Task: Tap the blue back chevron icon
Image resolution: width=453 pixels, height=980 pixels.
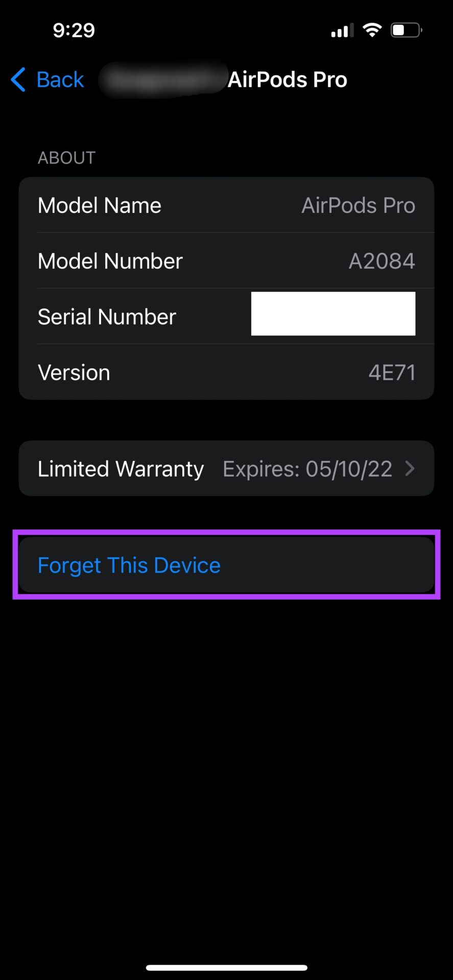Action: tap(18, 80)
